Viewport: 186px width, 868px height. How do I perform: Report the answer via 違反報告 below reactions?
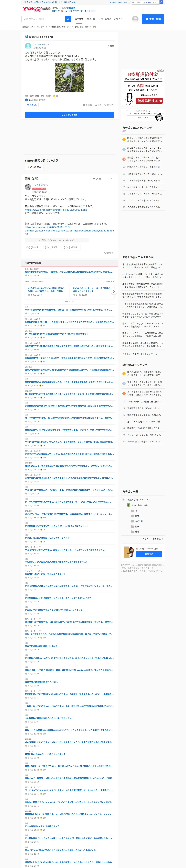click(x=109, y=253)
